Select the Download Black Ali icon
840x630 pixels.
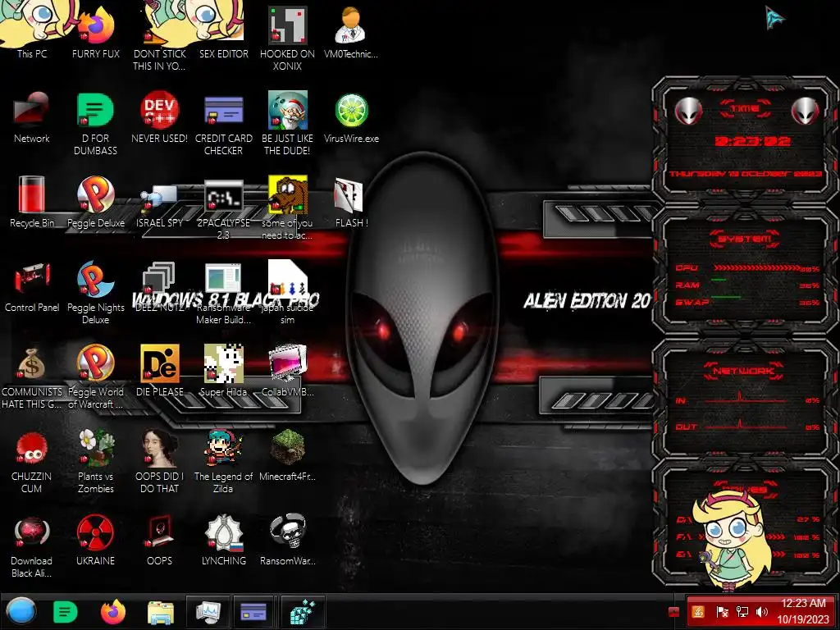(32, 546)
